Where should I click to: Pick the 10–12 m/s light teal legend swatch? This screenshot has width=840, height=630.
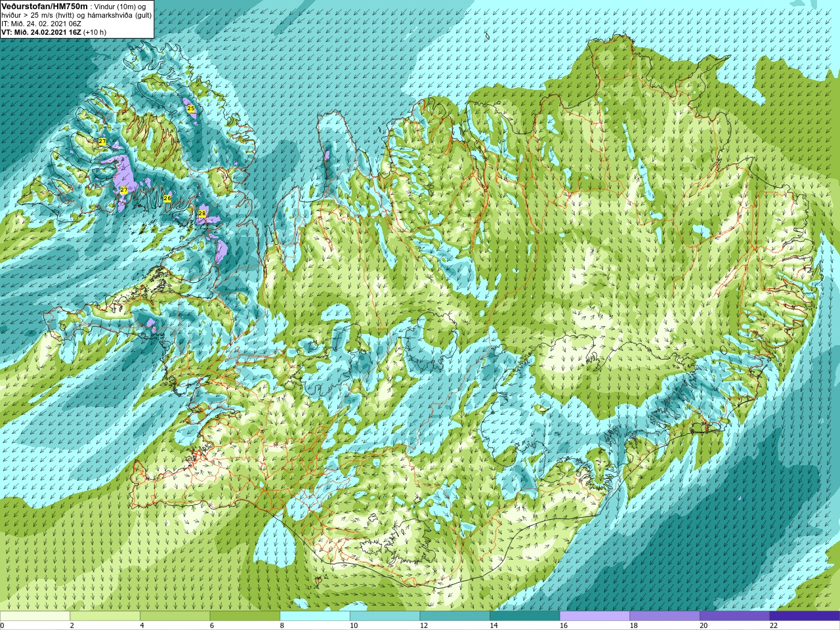(385, 616)
